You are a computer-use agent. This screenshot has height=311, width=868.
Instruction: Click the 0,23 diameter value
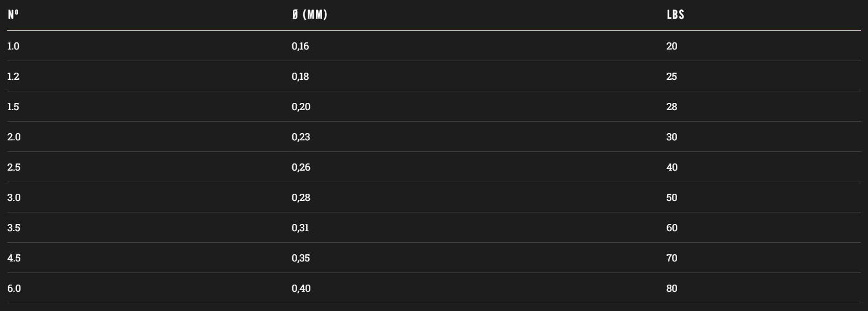click(301, 137)
